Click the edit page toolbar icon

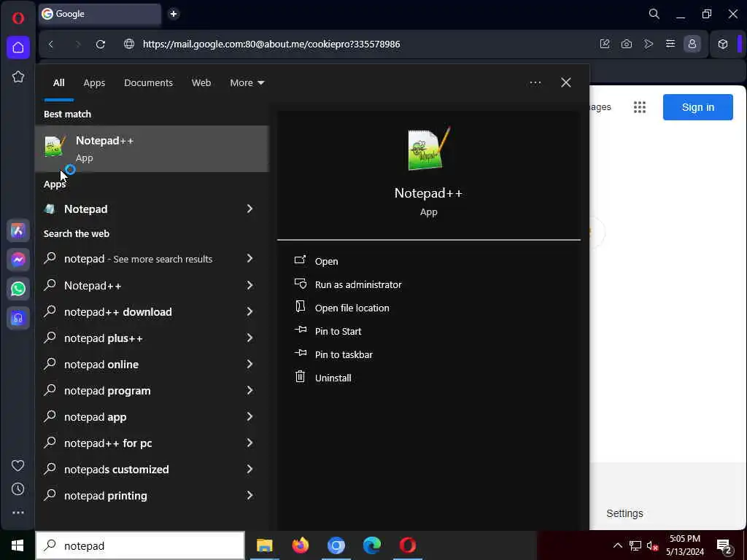[x=605, y=44]
